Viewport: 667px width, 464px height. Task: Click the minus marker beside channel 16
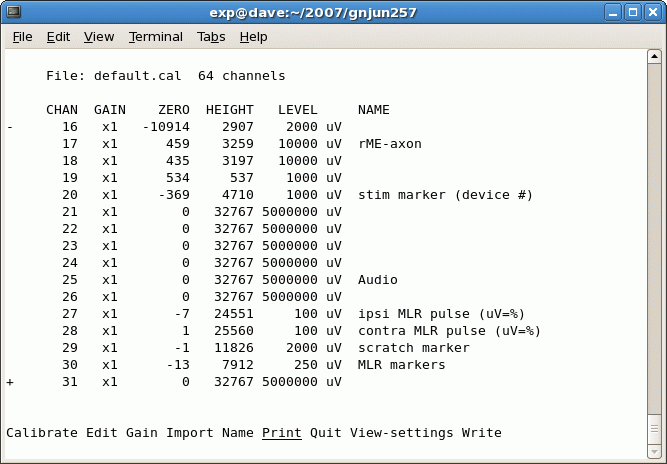10,127
